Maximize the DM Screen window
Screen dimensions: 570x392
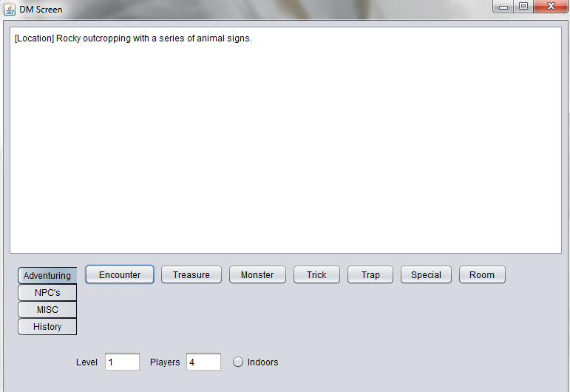pyautogui.click(x=523, y=7)
